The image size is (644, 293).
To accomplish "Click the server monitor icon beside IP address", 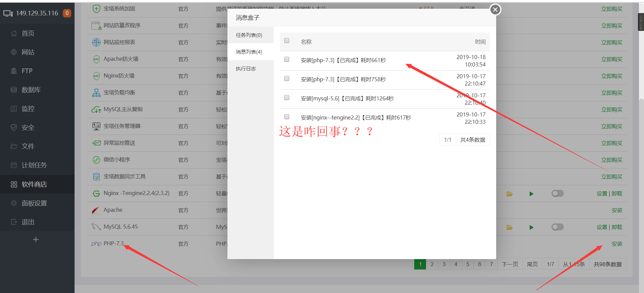I will [x=8, y=13].
